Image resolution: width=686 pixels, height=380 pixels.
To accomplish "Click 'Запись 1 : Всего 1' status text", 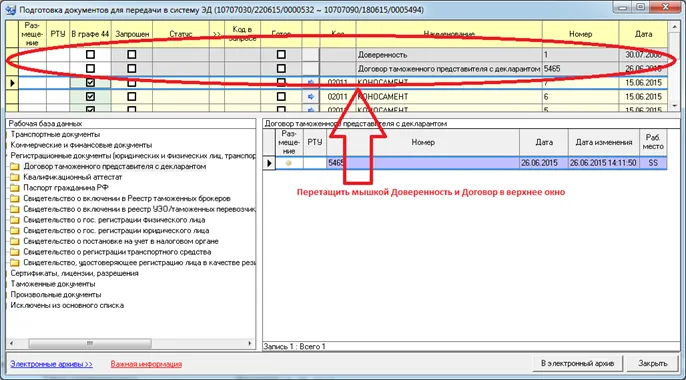I will 294,347.
